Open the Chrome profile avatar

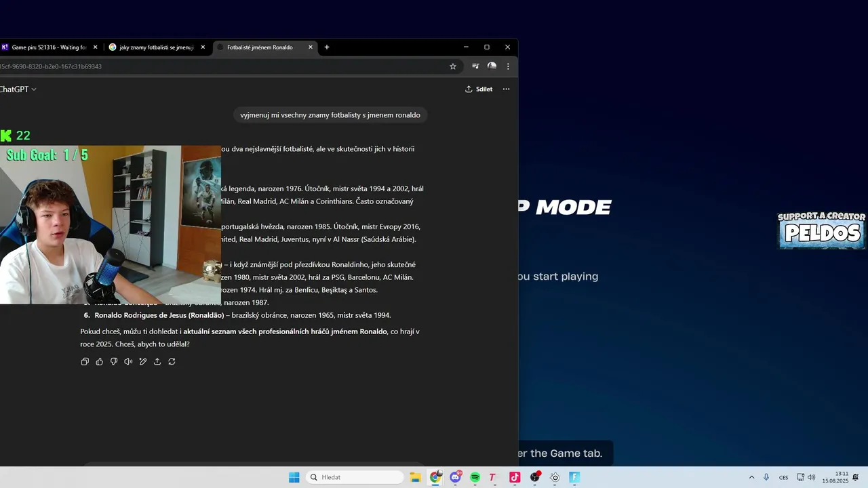click(492, 66)
